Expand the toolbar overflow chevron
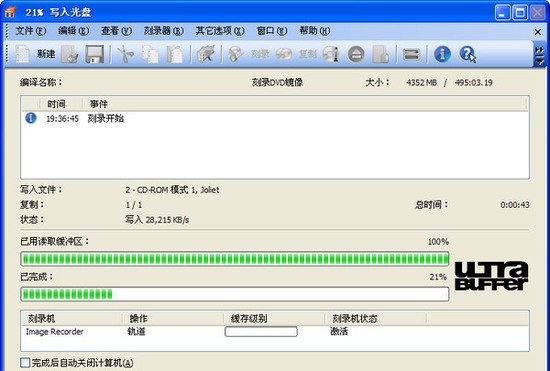The height and width of the screenshot is (371, 550). (x=539, y=55)
